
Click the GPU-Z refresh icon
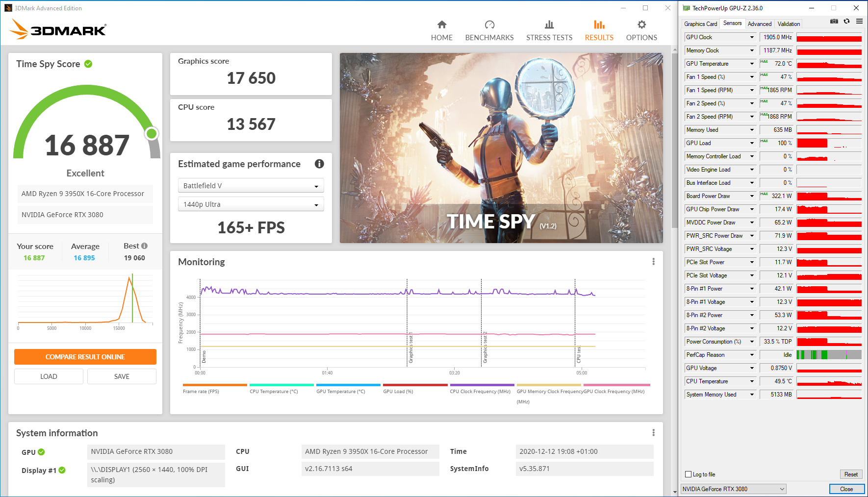click(x=846, y=22)
